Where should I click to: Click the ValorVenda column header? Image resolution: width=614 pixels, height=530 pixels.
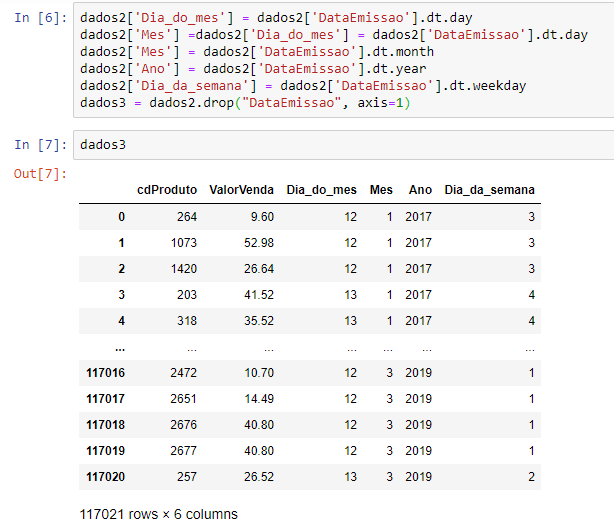(241, 190)
